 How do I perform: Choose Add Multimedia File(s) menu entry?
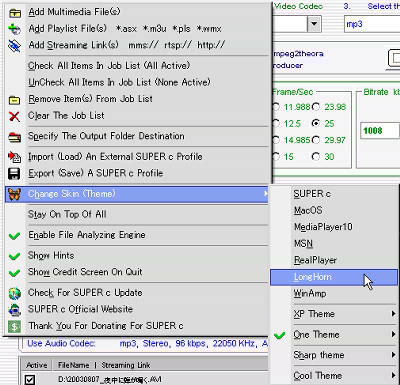click(137, 12)
